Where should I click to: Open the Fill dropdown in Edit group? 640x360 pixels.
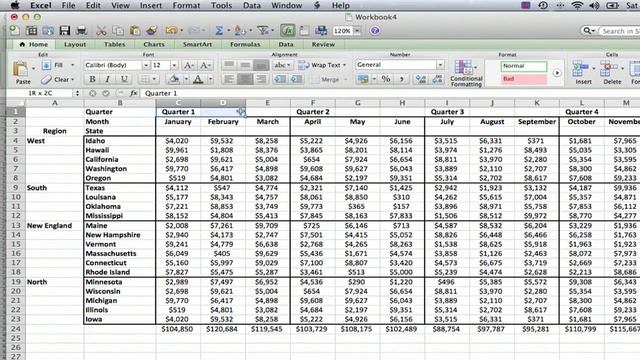tap(73, 65)
